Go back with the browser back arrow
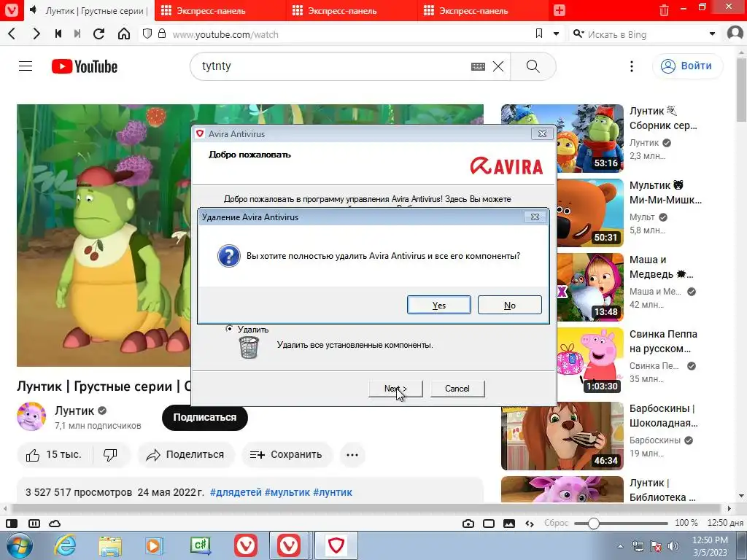747x560 pixels. pyautogui.click(x=12, y=34)
